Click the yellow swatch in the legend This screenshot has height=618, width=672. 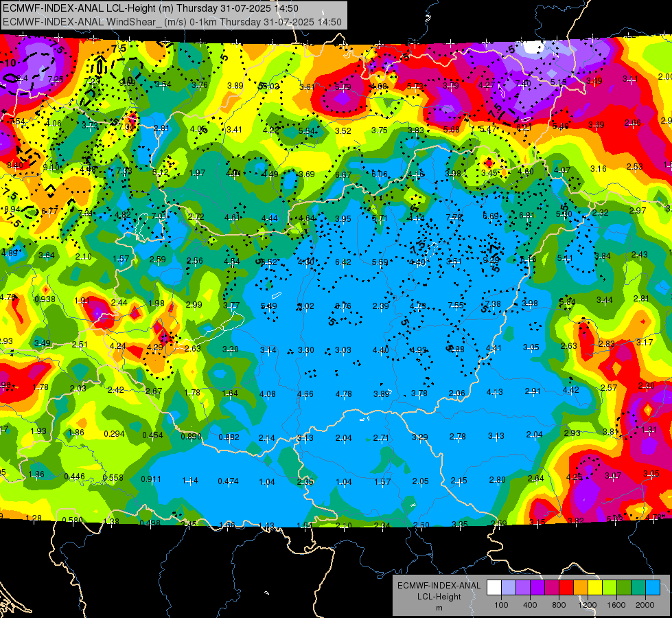coord(595,588)
